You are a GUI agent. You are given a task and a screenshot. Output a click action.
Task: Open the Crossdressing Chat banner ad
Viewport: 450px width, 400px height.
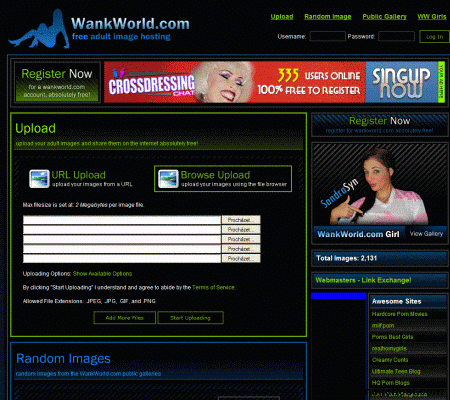pos(235,82)
